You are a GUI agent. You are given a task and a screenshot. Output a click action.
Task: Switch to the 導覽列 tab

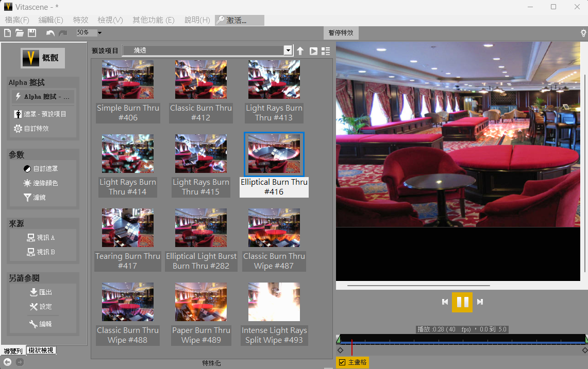pos(13,350)
